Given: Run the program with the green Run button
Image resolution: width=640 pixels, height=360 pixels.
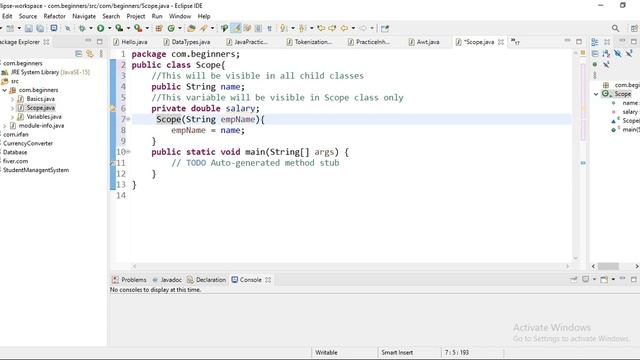Looking at the screenshot, I should tap(100, 28).
